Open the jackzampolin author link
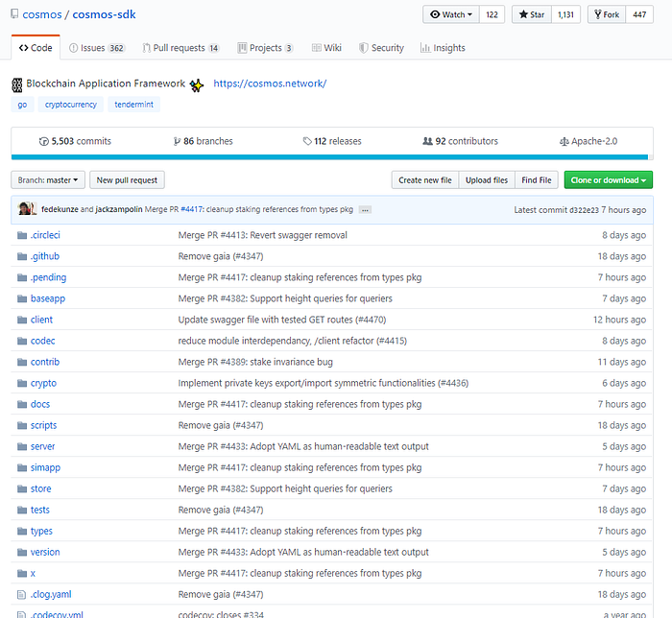Screen dimensions: 672x618 [119, 209]
